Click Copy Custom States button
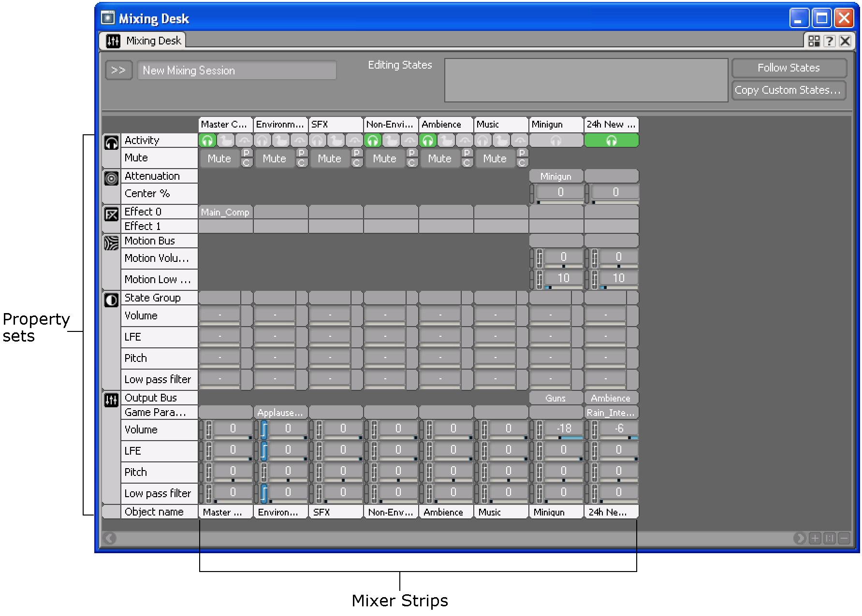Image resolution: width=862 pixels, height=616 pixels. pos(789,90)
